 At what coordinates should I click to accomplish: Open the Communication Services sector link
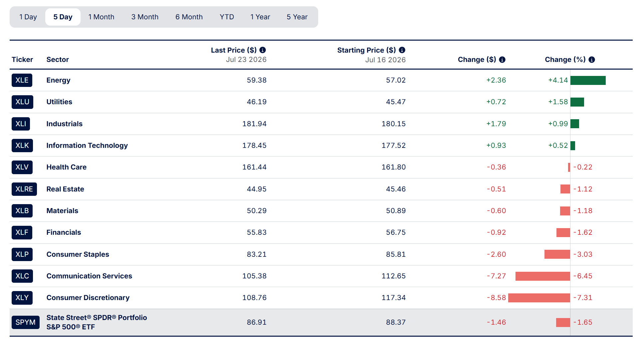[x=89, y=276]
